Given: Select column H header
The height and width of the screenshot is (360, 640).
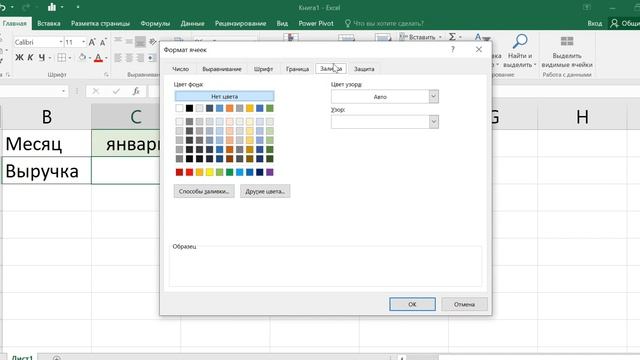Looking at the screenshot, I should [x=582, y=117].
